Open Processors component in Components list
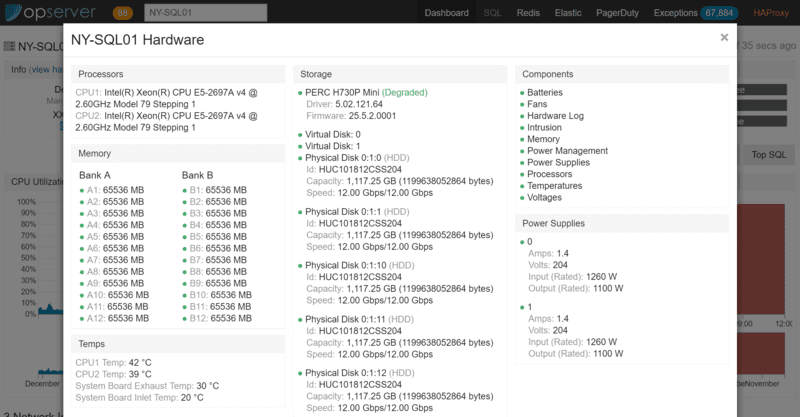Viewport: 800px width, 417px height. [549, 175]
